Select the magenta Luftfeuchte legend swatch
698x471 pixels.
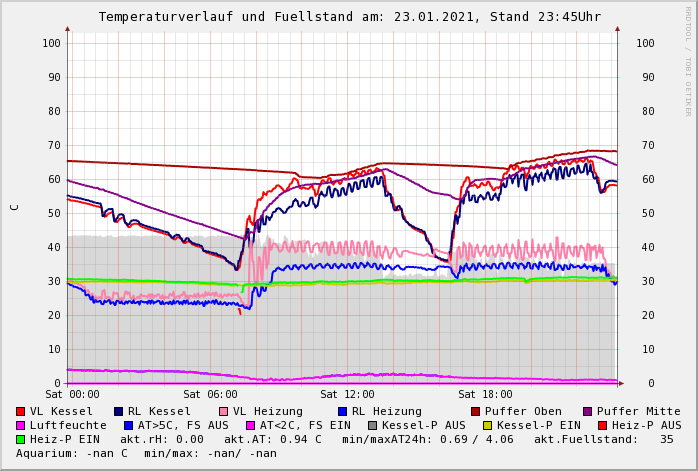[21, 425]
